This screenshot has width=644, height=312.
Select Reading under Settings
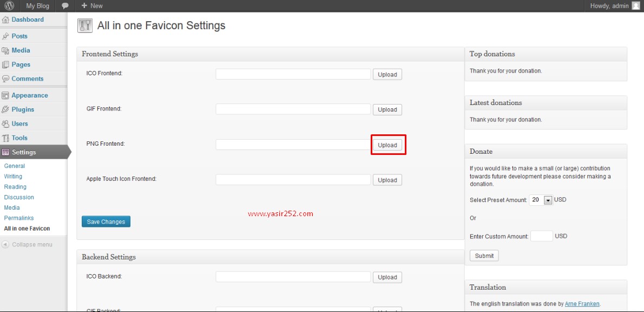(x=15, y=186)
